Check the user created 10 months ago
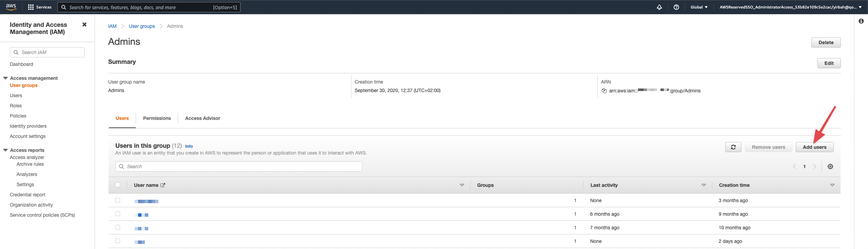The image size is (868, 249). pos(118,227)
